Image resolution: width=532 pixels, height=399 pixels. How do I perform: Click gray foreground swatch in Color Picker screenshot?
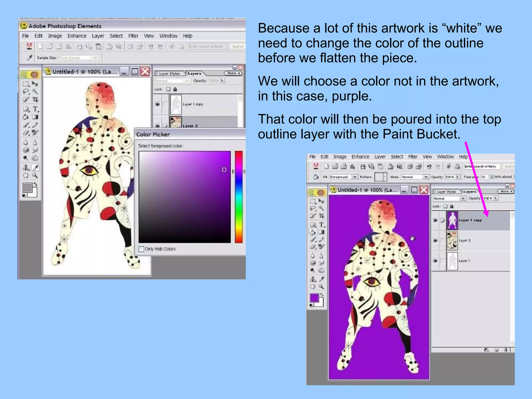[27, 187]
